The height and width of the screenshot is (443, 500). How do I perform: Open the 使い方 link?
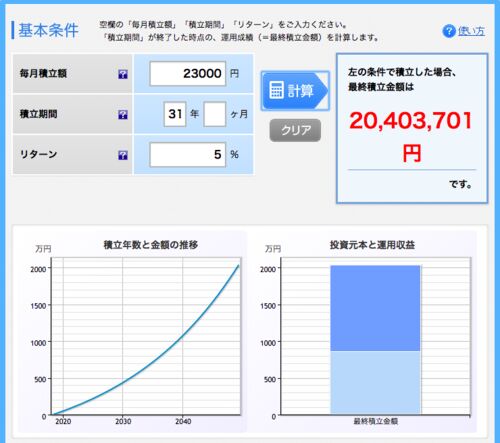(471, 31)
